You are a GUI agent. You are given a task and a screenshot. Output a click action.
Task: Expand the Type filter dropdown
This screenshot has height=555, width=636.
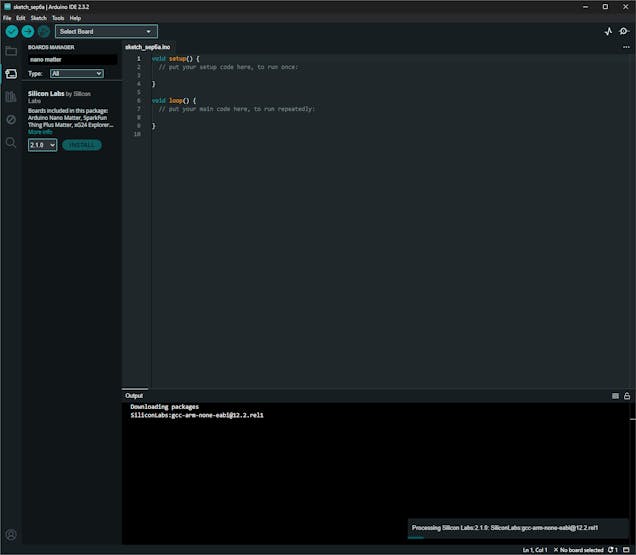pyautogui.click(x=77, y=73)
